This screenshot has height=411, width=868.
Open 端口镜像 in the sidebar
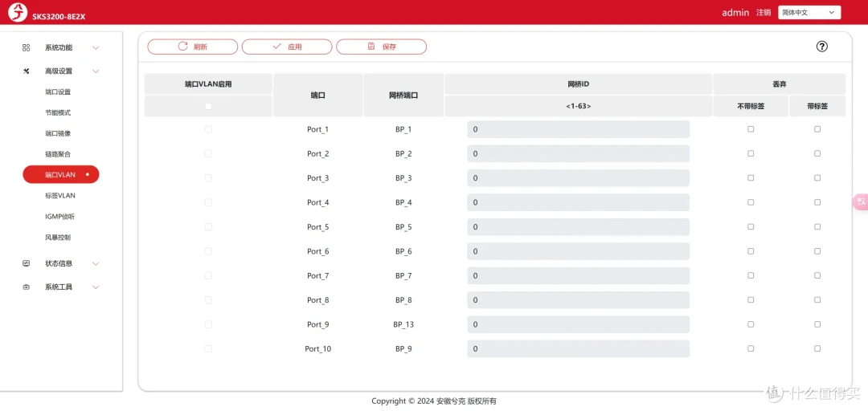[x=58, y=133]
